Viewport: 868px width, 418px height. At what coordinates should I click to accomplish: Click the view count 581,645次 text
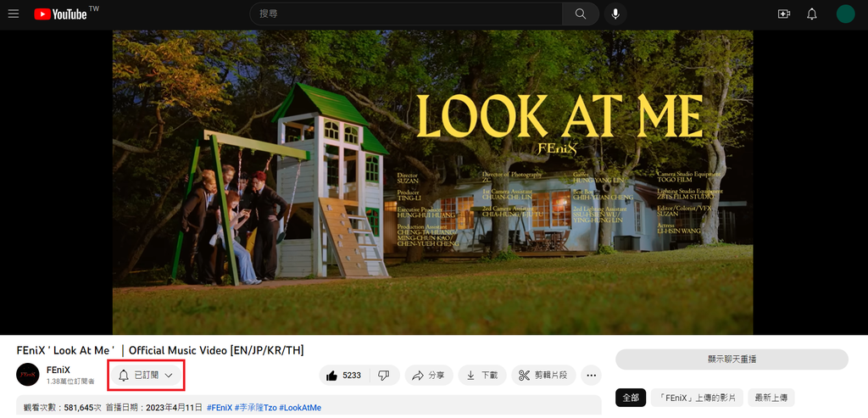pos(82,408)
